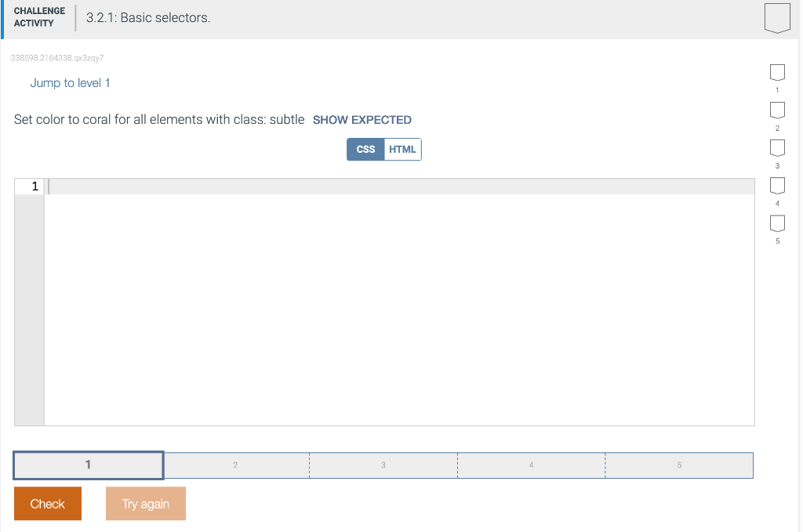
Task: Select progress segment 2 below the editor
Action: 235,465
